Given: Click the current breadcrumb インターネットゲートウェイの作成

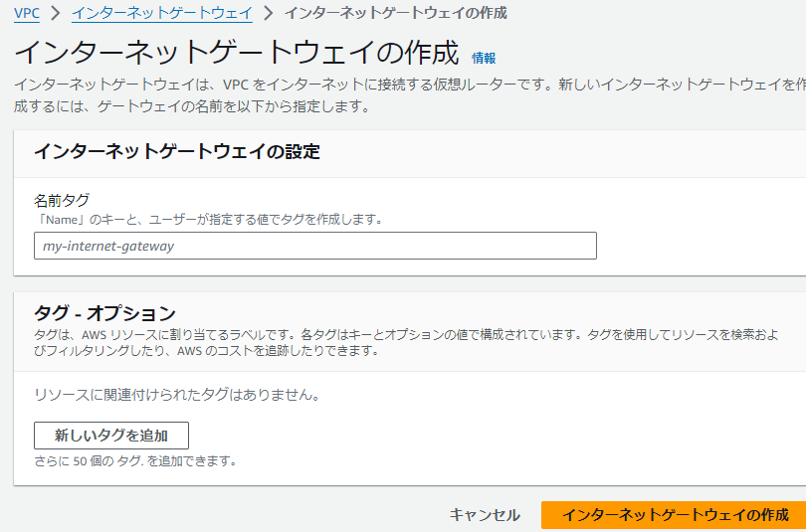Looking at the screenshot, I should [396, 13].
